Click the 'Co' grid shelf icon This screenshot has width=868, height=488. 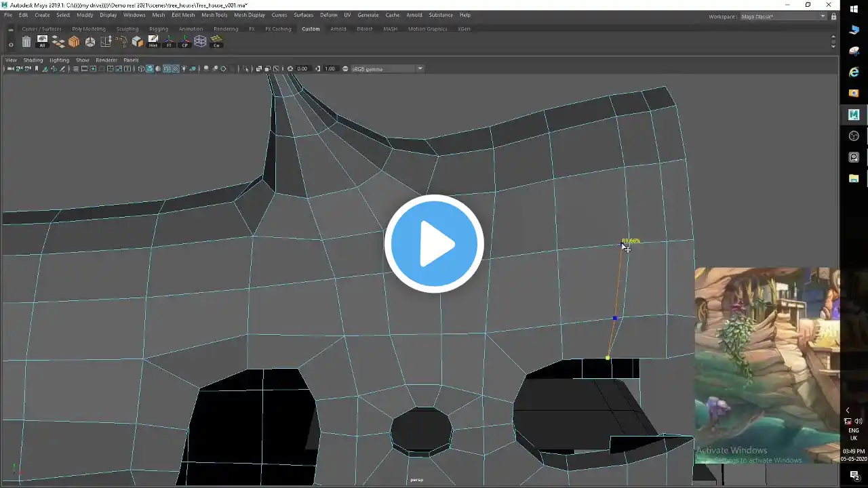click(x=216, y=42)
